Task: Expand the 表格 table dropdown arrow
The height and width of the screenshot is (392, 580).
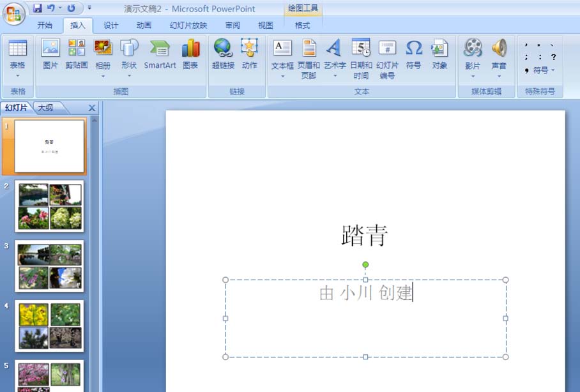Action: click(x=17, y=76)
